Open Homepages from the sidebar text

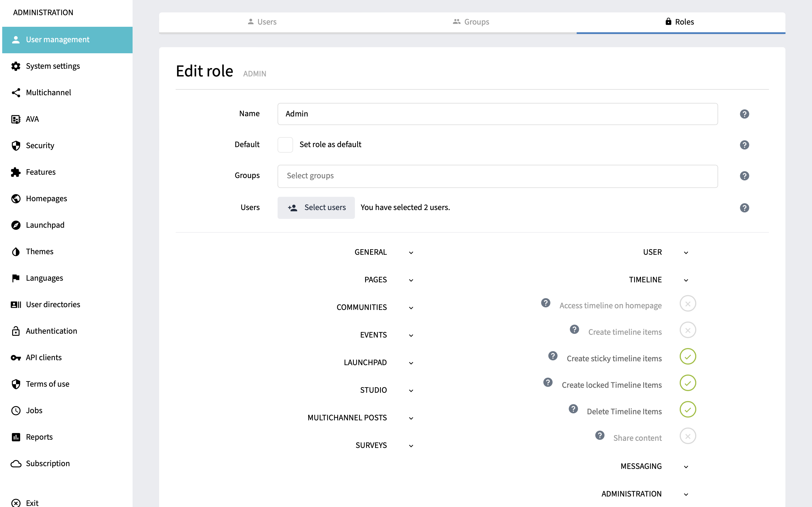pyautogui.click(x=47, y=198)
